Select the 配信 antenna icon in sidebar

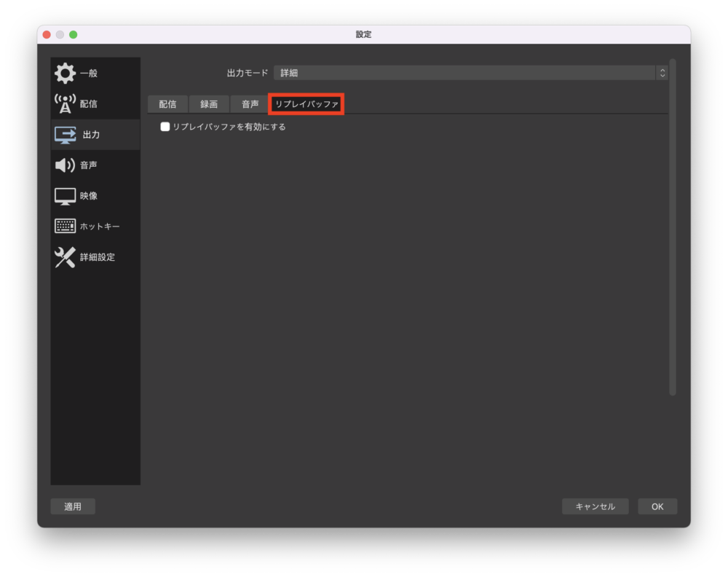tap(65, 103)
